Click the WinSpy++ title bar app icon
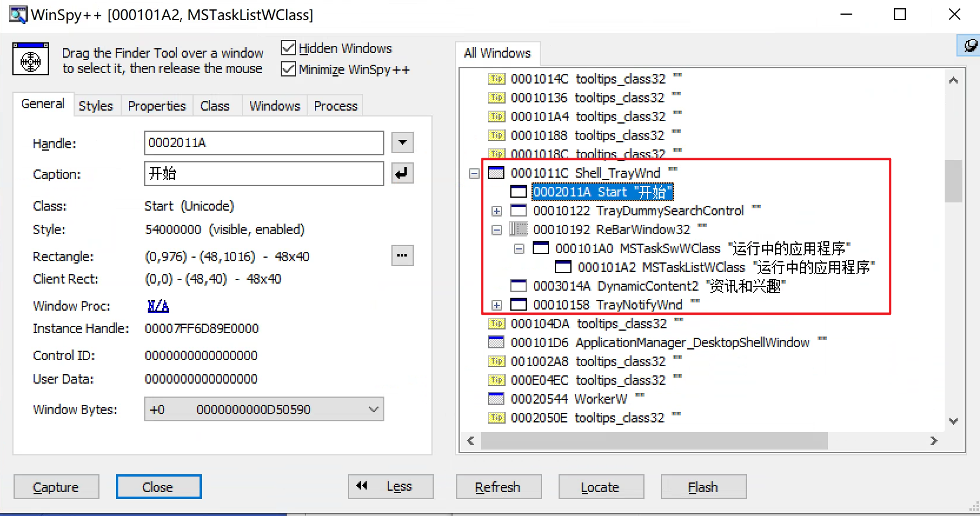Viewport: 980px width, 516px height. tap(18, 15)
